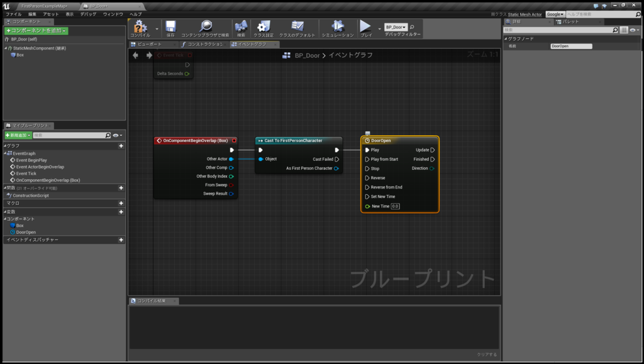Switch to FirstPersonExampleMap tab
This screenshot has width=644, height=364.
[x=44, y=6]
